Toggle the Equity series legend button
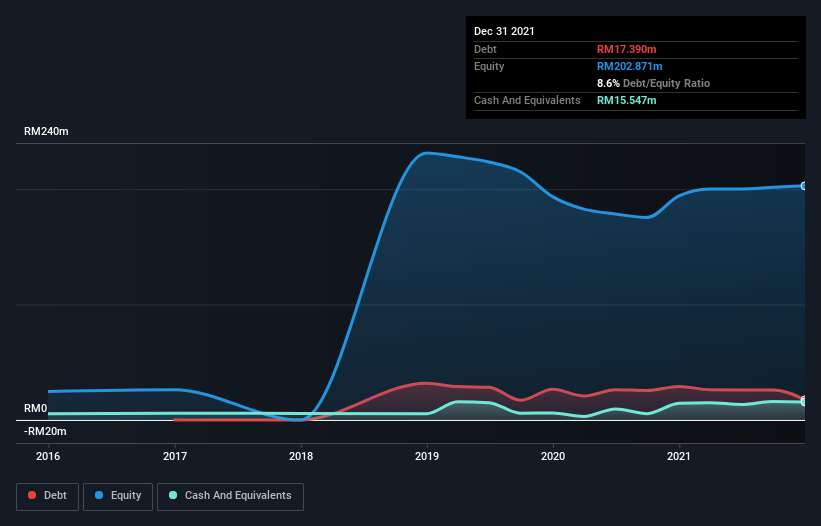 click(118, 496)
